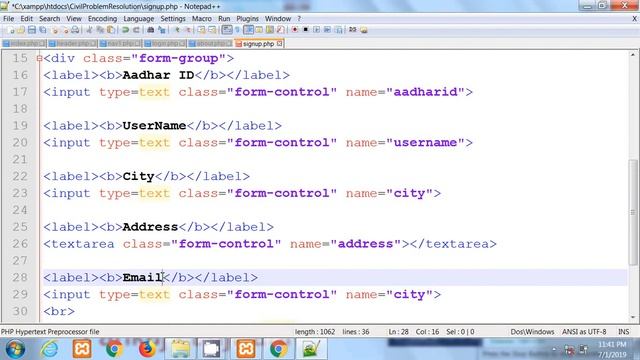Image resolution: width=640 pixels, height=360 pixels.
Task: Click the macro Playback icon
Action: (316, 30)
